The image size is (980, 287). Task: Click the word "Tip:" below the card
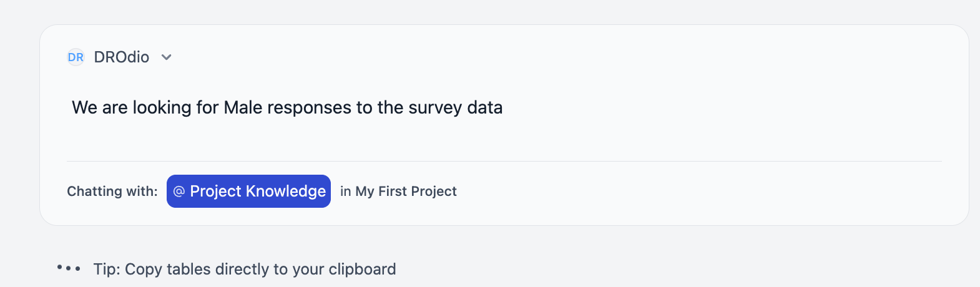point(107,269)
